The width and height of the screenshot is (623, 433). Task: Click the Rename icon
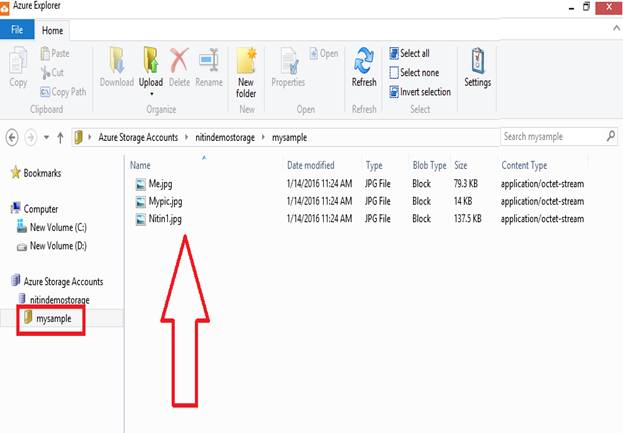point(209,60)
